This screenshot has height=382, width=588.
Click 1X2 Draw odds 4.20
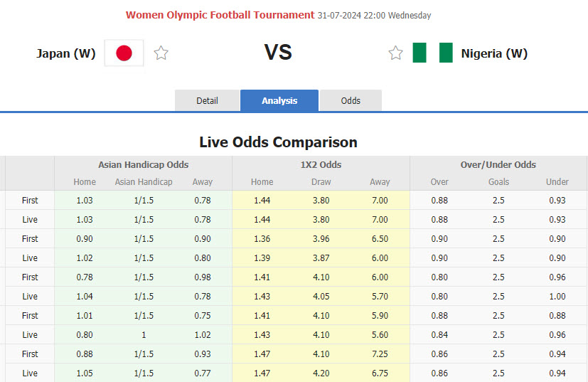pos(321,373)
